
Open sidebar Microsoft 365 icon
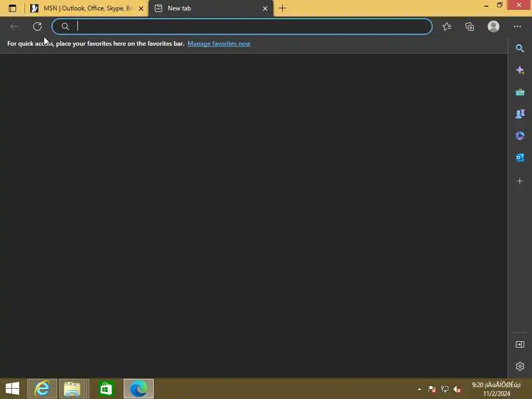pyautogui.click(x=520, y=136)
